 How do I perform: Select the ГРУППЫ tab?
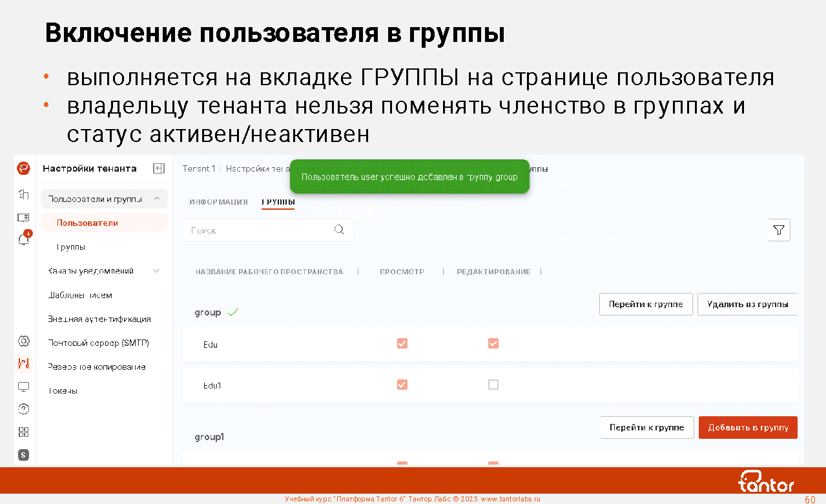(x=278, y=202)
